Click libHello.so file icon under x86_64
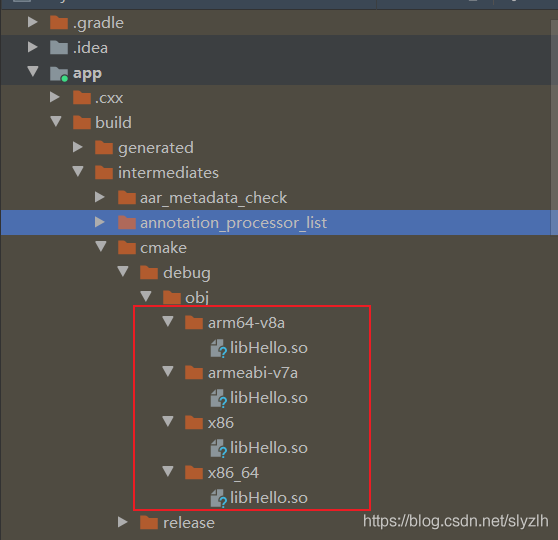 coord(219,498)
